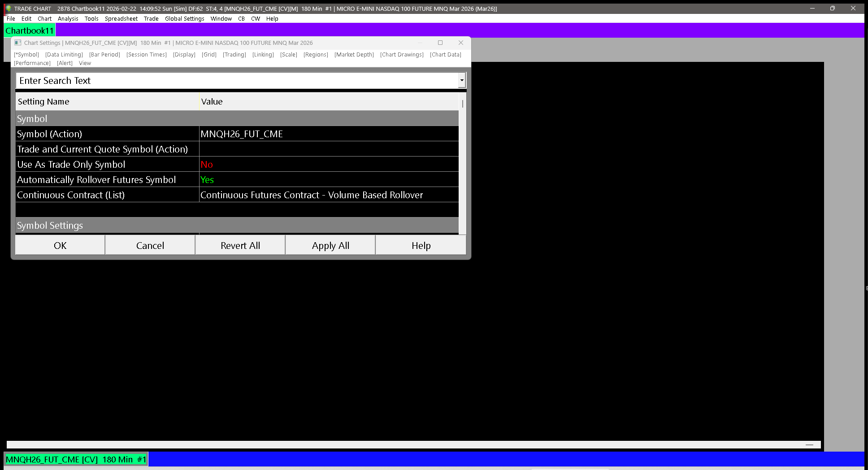The width and height of the screenshot is (868, 470).
Task: Click the Setting Name column header
Action: click(107, 101)
